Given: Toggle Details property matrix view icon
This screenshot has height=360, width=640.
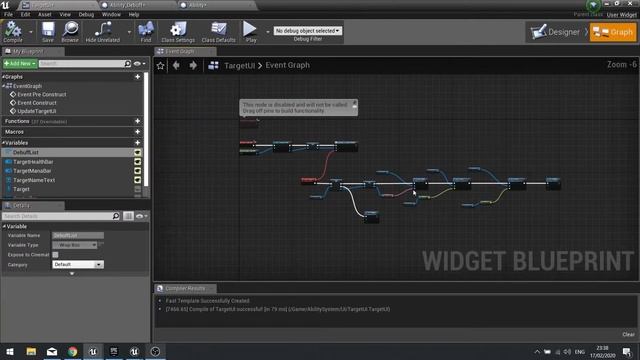Looking at the screenshot, I should click(128, 216).
